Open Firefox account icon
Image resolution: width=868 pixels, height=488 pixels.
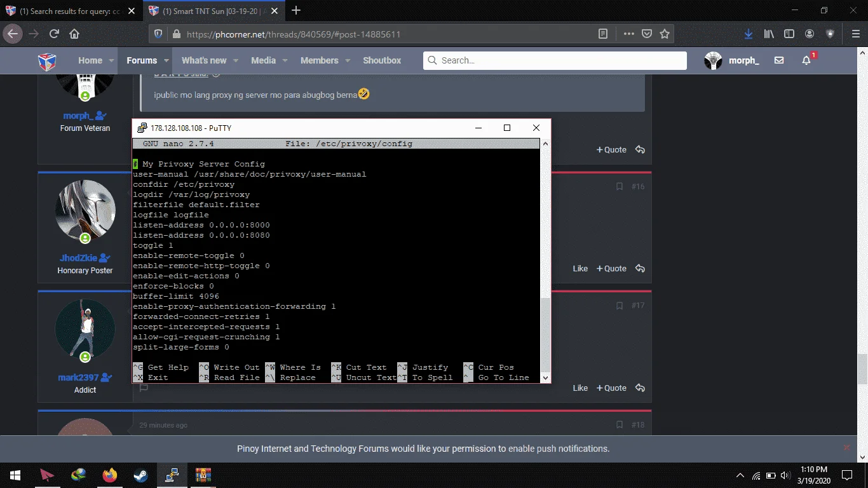(810, 34)
